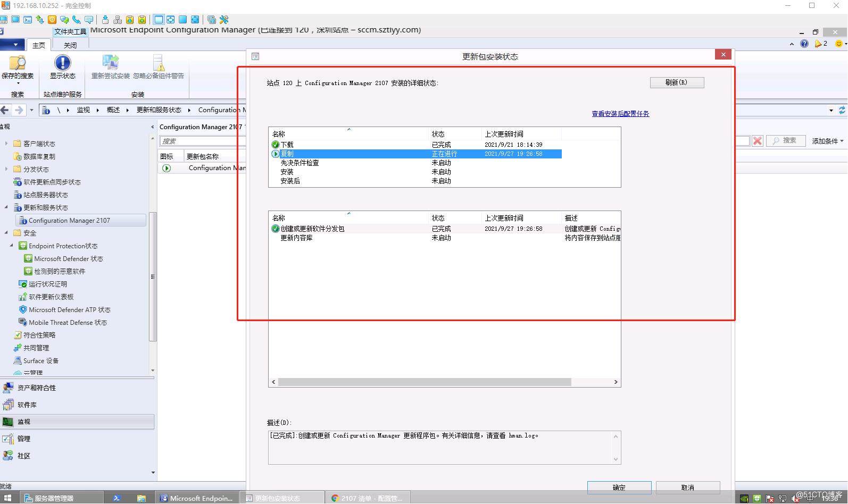Collapse the 更新和服务状态 tree node
This screenshot has height=504, width=848.
click(6, 207)
